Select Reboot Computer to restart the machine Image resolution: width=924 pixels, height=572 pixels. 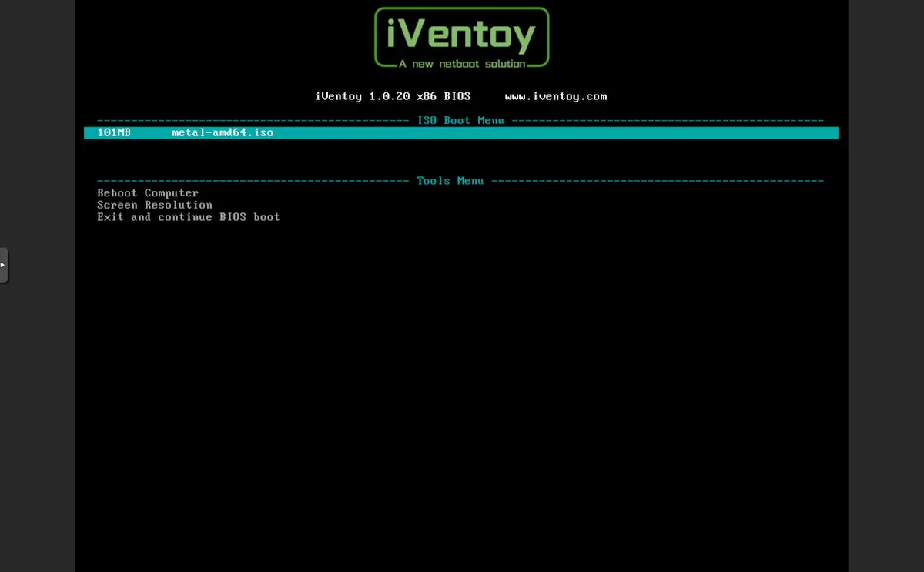click(x=147, y=192)
